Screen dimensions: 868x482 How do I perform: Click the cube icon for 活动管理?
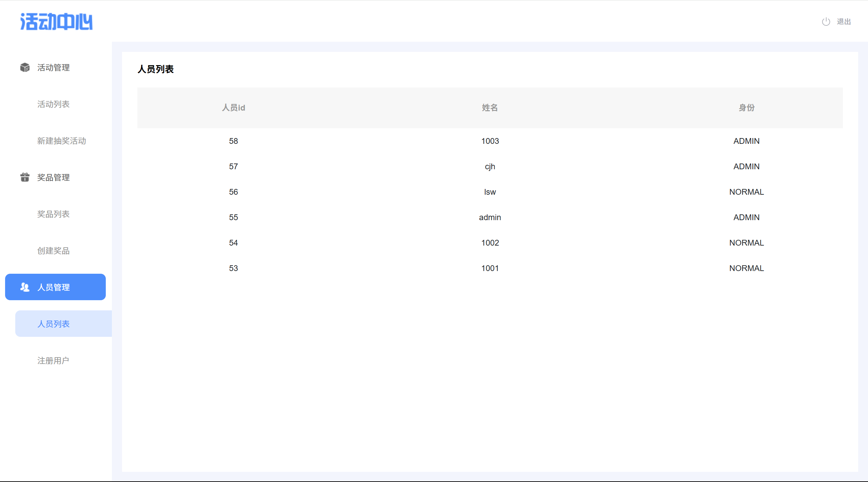click(x=25, y=68)
